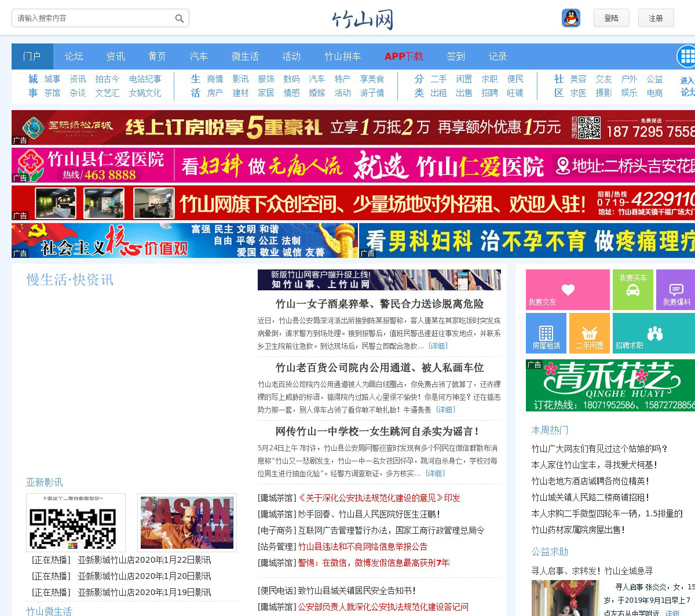Open the 房屋租赁 building tile
The height and width of the screenshot is (616, 695).
546,333
